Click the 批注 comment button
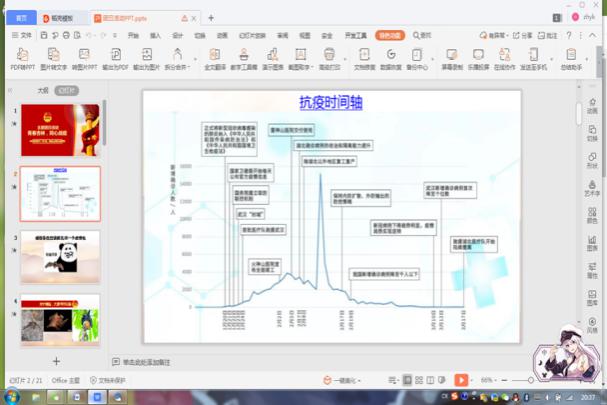Screen dimensions: 607x405 [548, 35]
